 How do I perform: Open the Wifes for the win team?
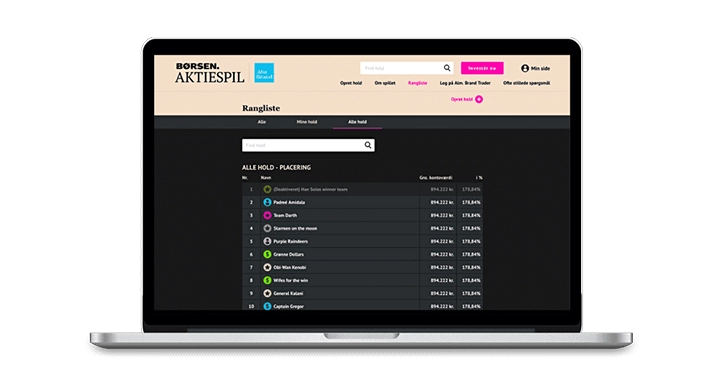[291, 281]
